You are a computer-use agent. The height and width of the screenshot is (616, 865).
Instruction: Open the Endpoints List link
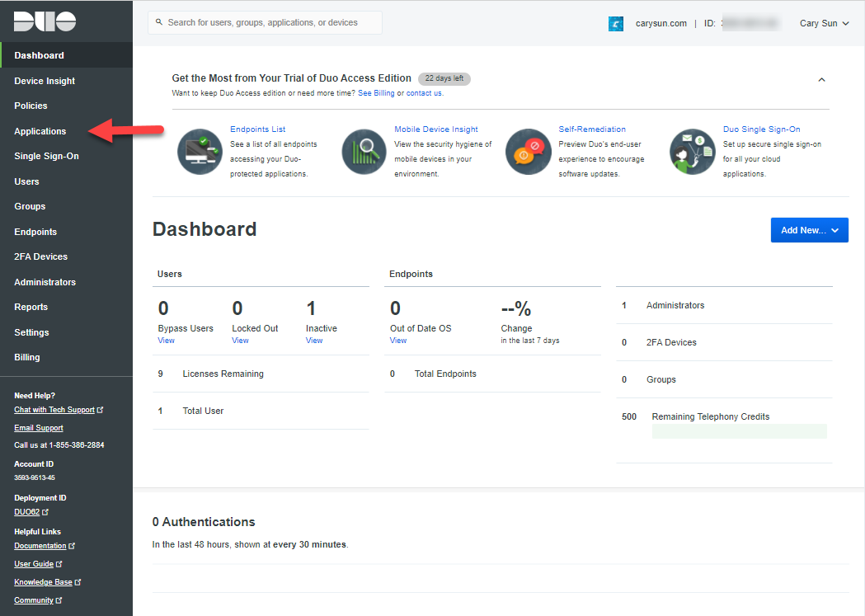tap(257, 129)
